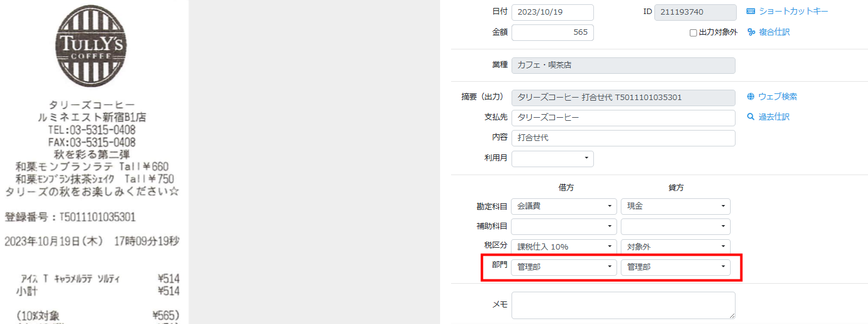
Task: Click the 借方 column header
Action: point(566,187)
